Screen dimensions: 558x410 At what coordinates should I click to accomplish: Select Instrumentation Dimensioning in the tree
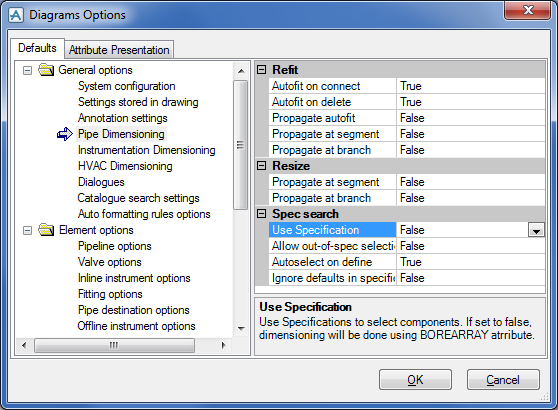[x=147, y=150]
